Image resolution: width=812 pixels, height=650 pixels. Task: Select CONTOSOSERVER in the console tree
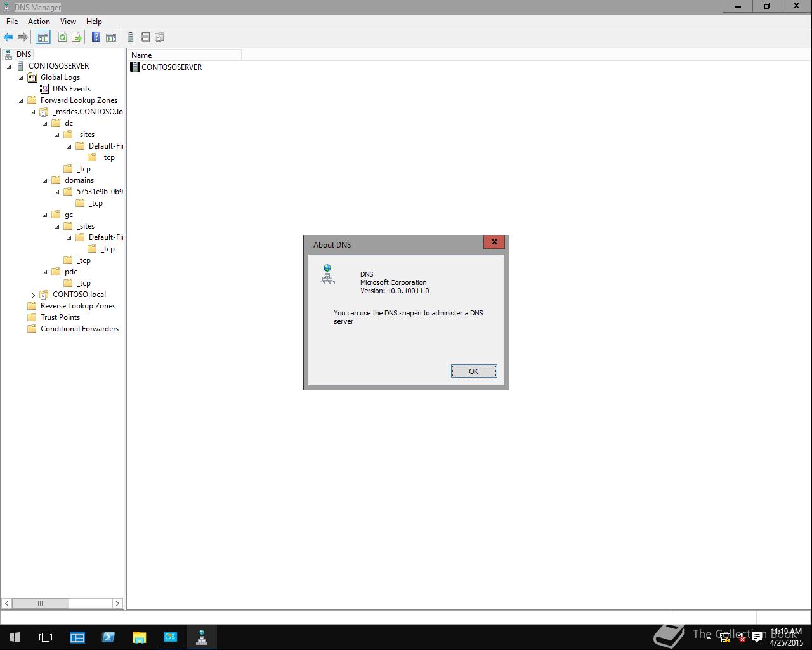click(58, 66)
